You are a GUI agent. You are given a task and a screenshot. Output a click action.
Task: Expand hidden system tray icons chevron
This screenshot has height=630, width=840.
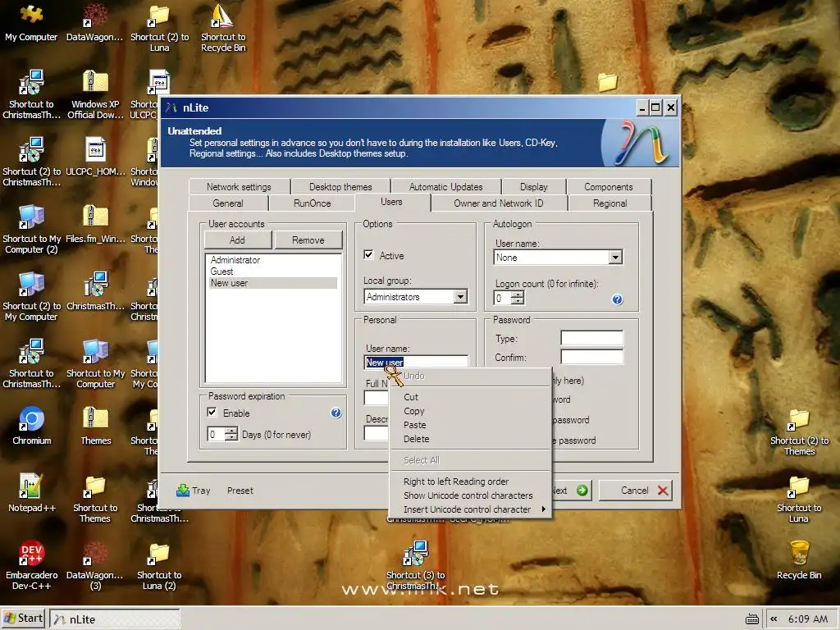click(x=774, y=619)
